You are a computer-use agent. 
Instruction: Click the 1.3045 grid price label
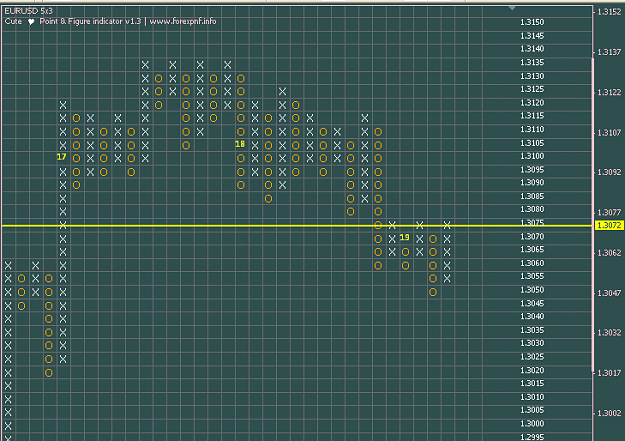532,303
